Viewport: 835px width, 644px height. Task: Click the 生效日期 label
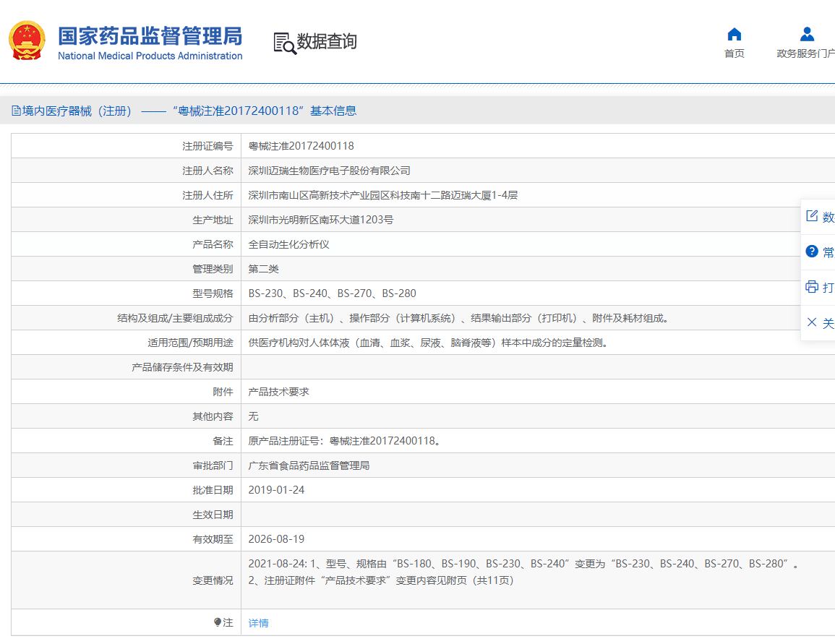tap(213, 515)
